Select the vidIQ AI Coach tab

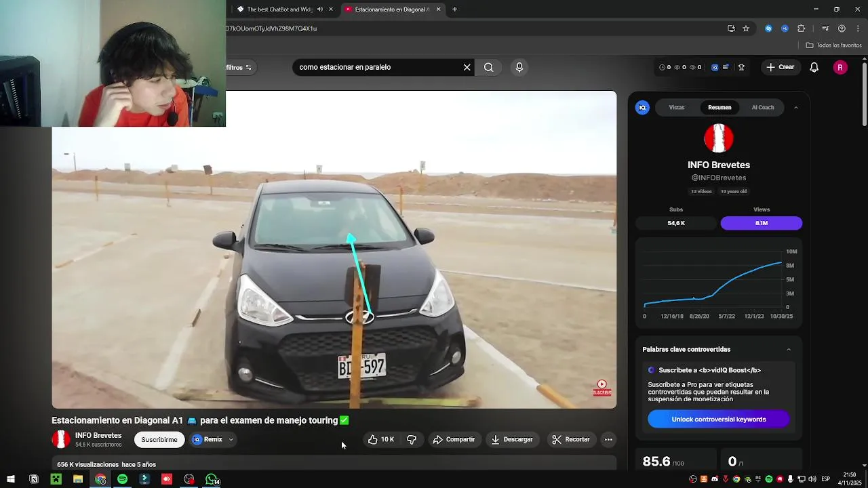click(x=762, y=107)
